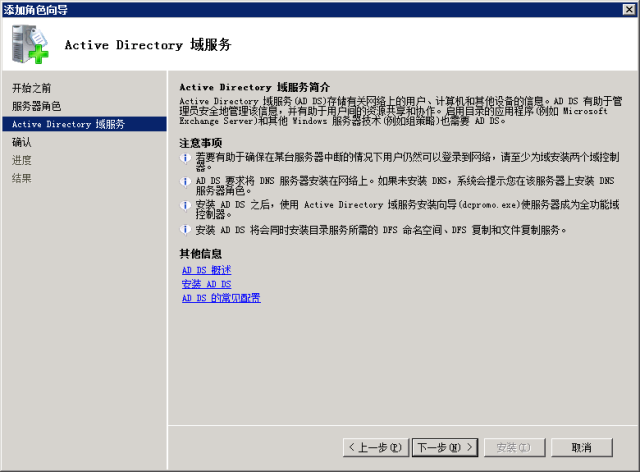
Task: Click the large Active Directory 域服务 page title
Action: [x=148, y=45]
